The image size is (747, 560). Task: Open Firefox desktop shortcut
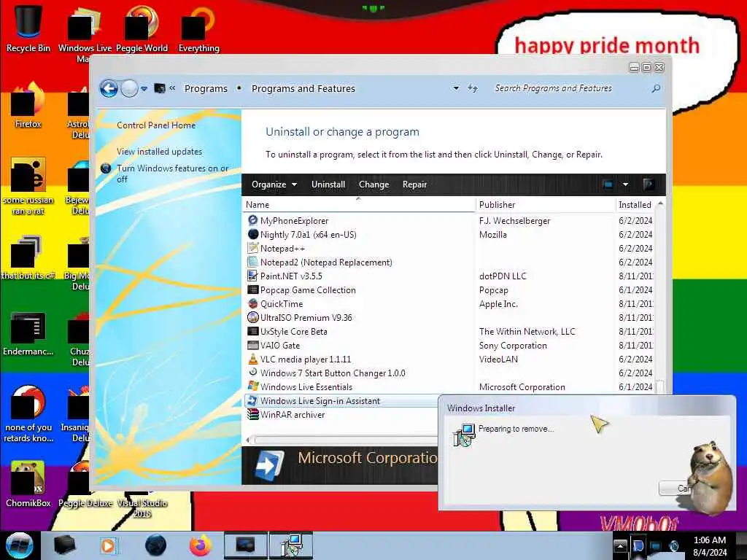(28, 105)
